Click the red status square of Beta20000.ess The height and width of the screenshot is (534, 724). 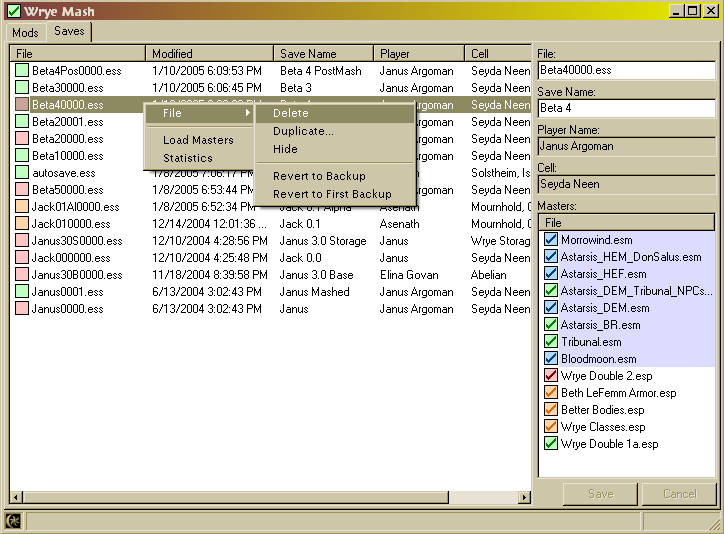(x=22, y=138)
